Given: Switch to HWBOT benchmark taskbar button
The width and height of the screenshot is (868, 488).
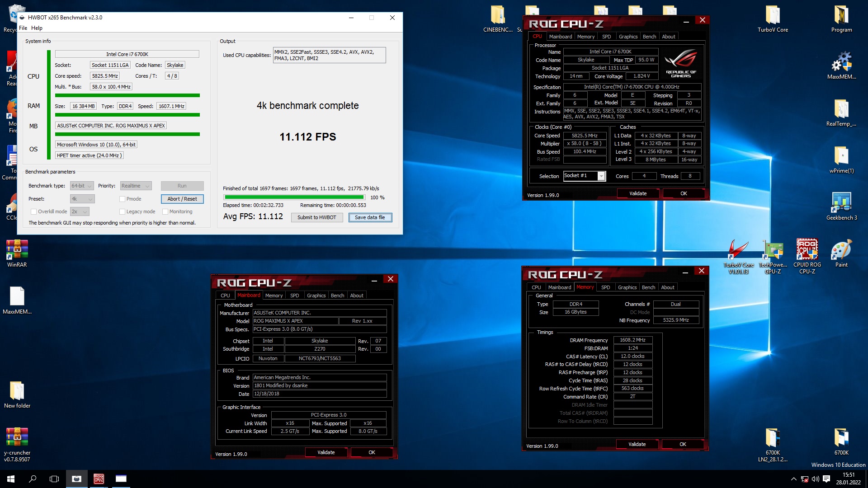Looking at the screenshot, I should point(77,479).
